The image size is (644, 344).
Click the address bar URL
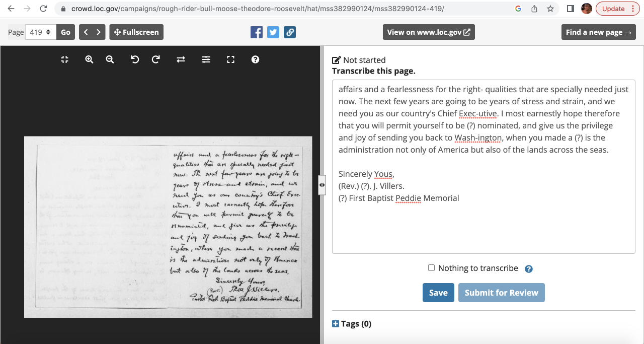(x=258, y=9)
